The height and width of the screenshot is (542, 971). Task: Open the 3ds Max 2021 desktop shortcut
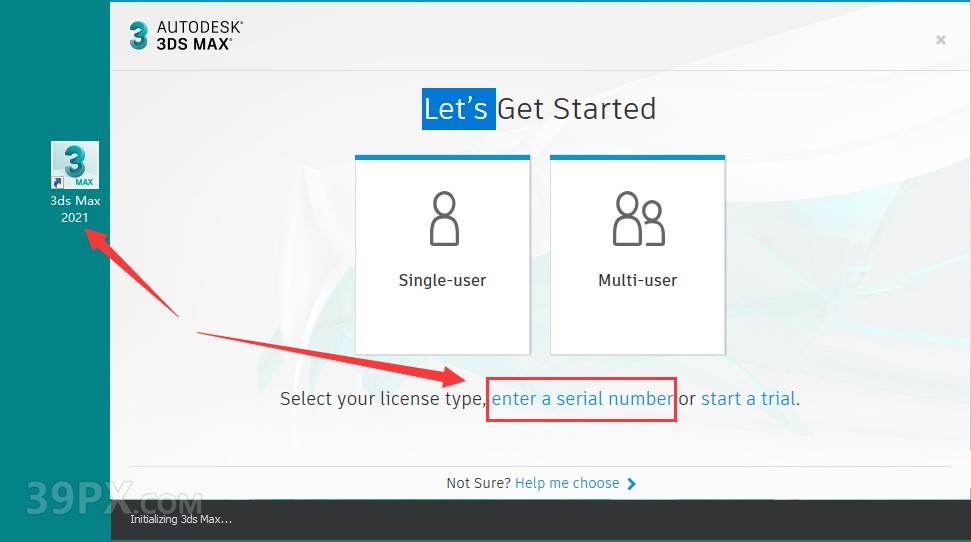[x=75, y=182]
